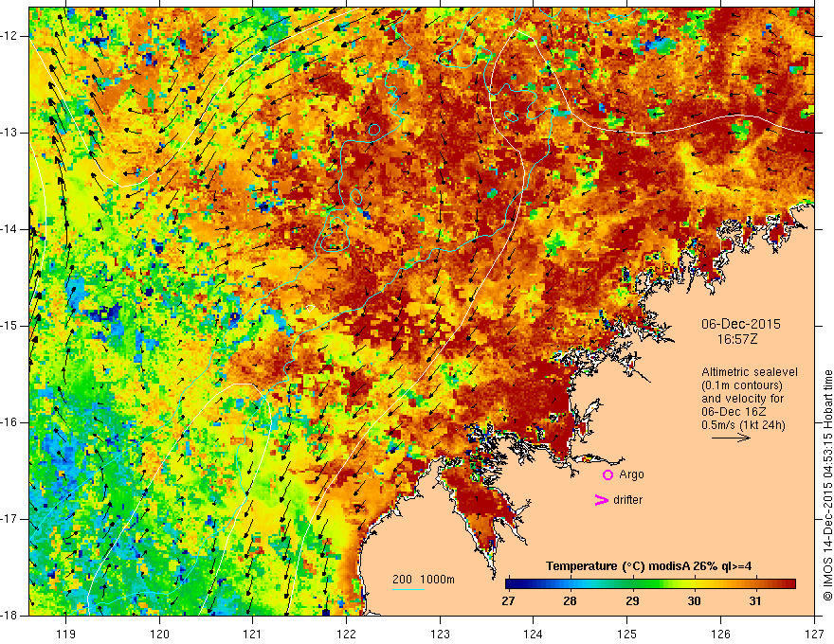This screenshot has width=834, height=644.
Task: Click longitude axis label 123
Action: 440,634
